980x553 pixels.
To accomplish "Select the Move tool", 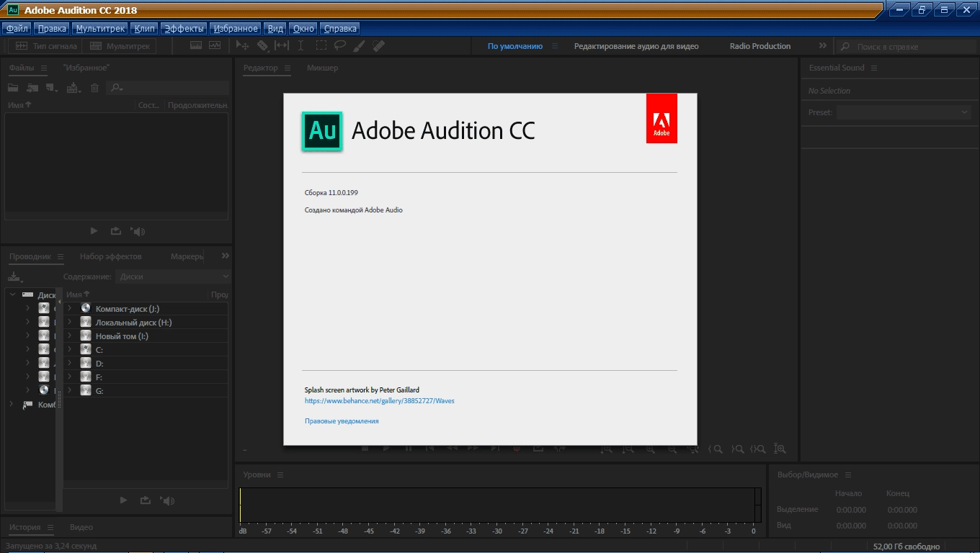I will 243,45.
